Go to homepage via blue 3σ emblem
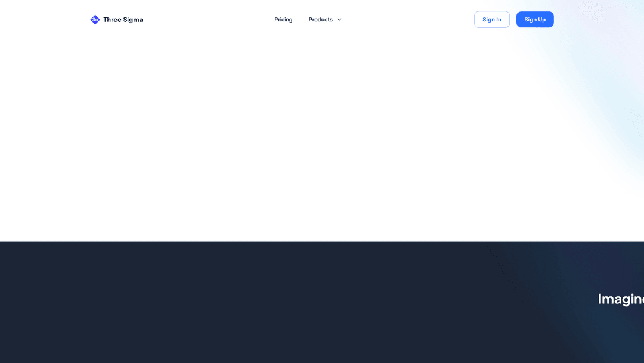 click(x=95, y=20)
